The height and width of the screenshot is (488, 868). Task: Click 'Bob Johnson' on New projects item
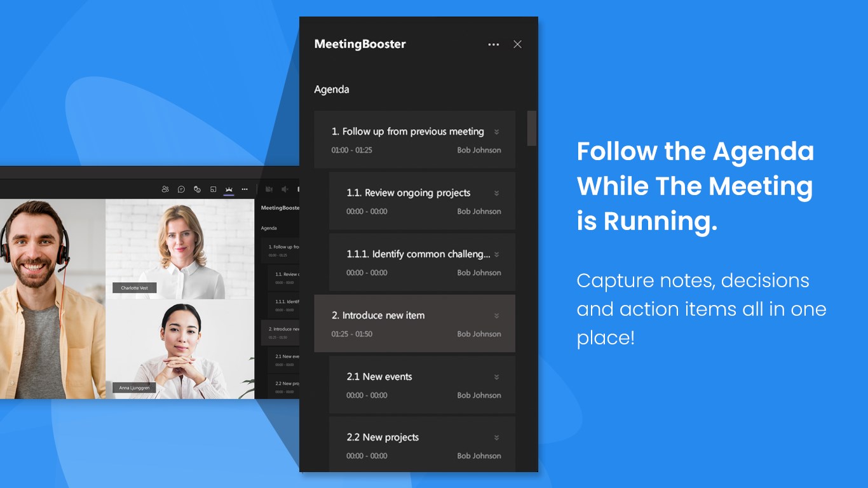pyautogui.click(x=479, y=456)
